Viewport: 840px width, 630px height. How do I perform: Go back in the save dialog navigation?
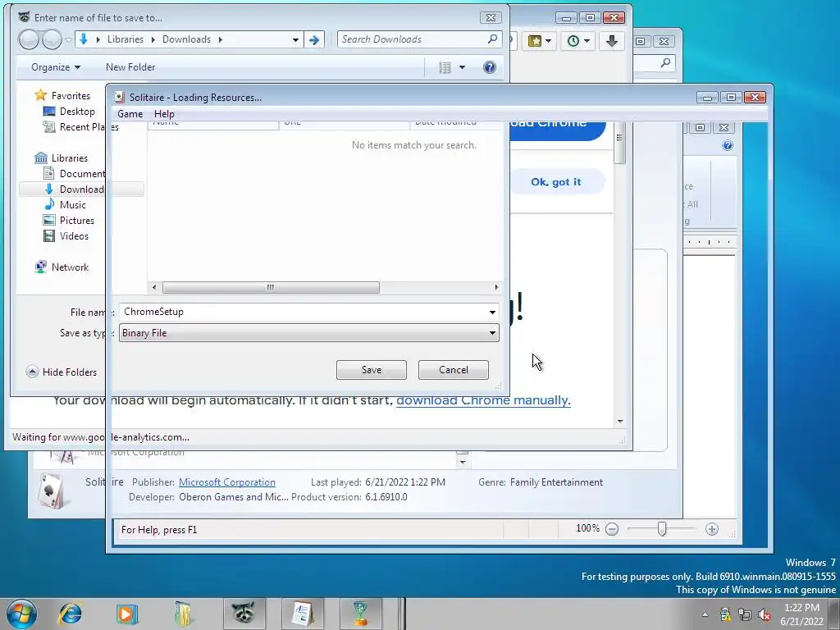[29, 39]
